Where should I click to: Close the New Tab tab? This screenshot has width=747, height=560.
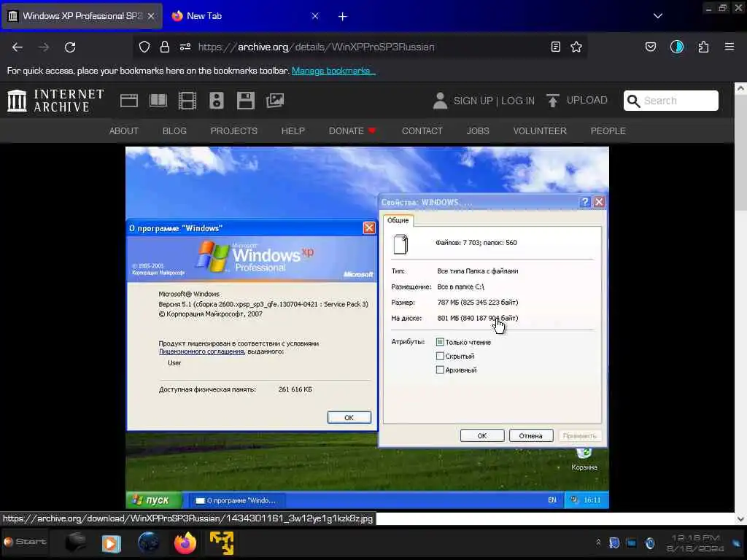tap(315, 16)
